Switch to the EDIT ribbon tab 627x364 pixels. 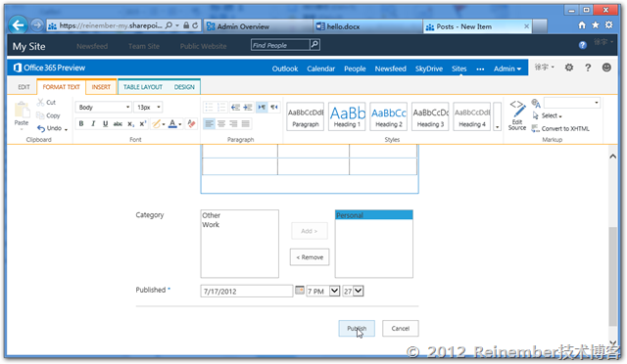pos(24,87)
